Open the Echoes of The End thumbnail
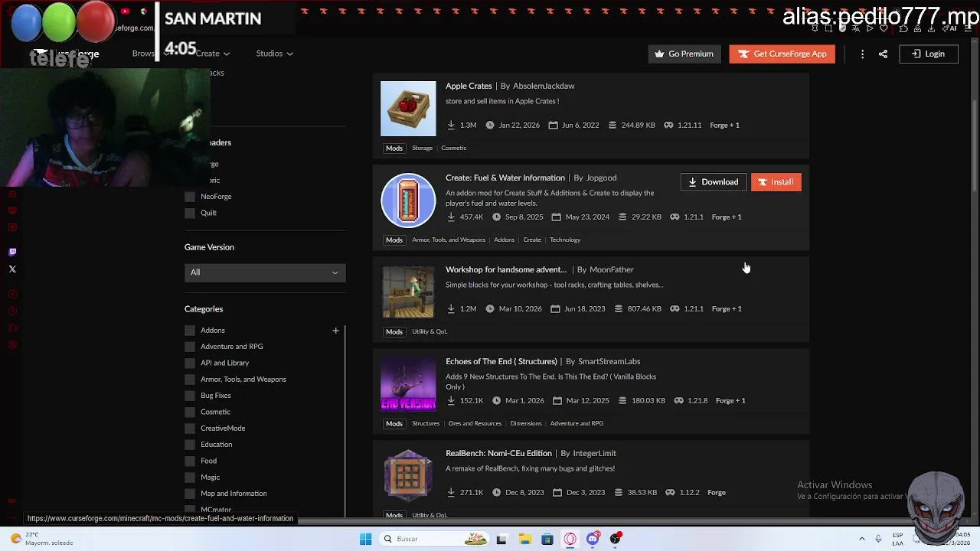The height and width of the screenshot is (551, 980). coord(408,384)
